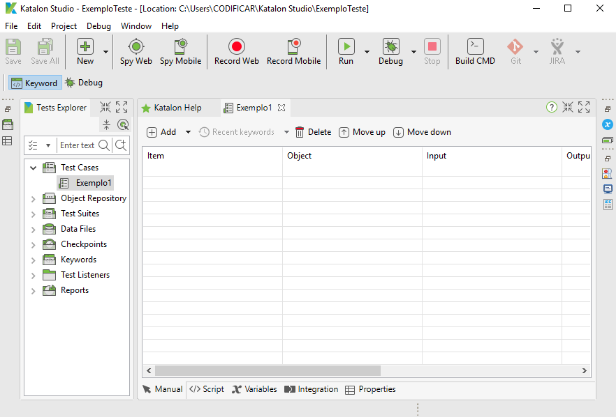Click the Debug toolbar bug icon

[390, 51]
